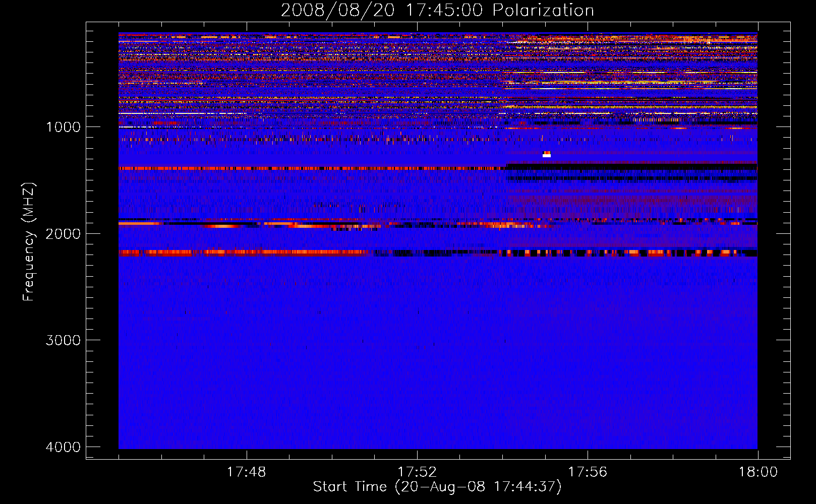This screenshot has height=504, width=816.
Task: Click the 17:48 time tick label
Action: point(246,472)
